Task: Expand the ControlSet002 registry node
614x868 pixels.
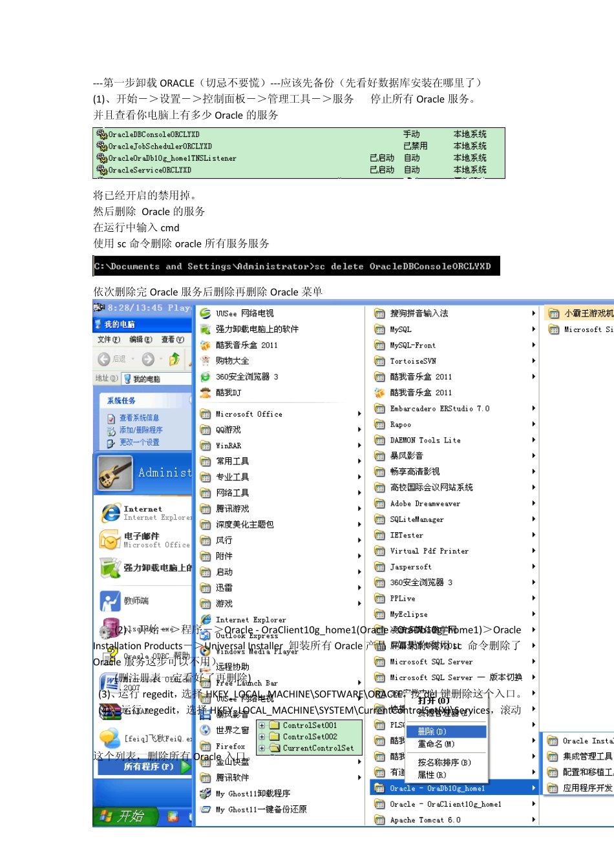Action: tap(262, 737)
